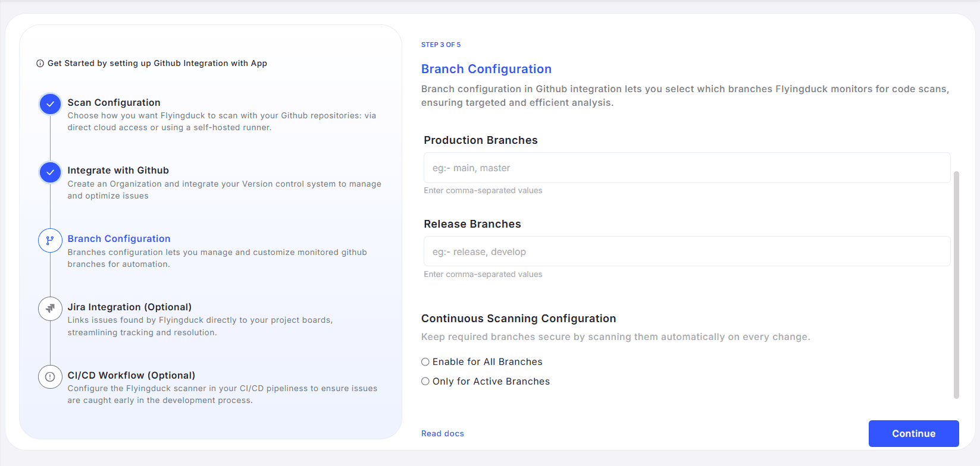Viewport: 980px width, 466px height.
Task: Select Enable for All Branches option
Action: tap(425, 362)
